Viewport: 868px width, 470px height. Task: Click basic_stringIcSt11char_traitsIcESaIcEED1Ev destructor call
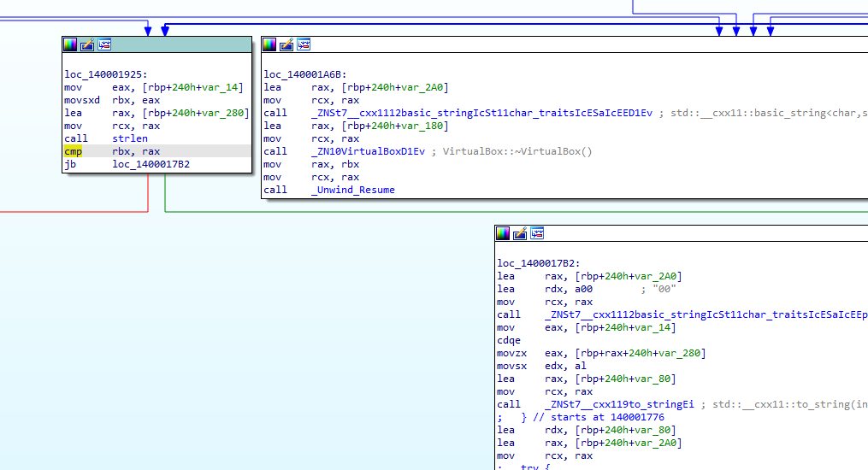(x=481, y=114)
